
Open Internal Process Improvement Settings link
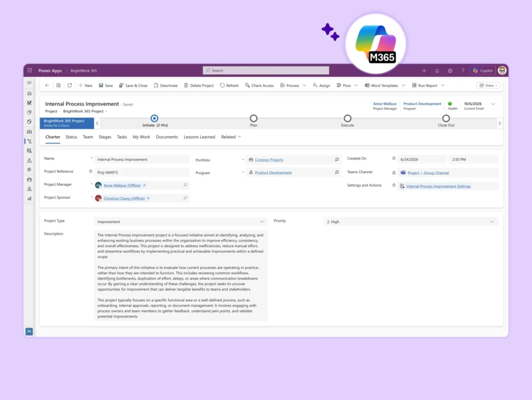(x=438, y=186)
